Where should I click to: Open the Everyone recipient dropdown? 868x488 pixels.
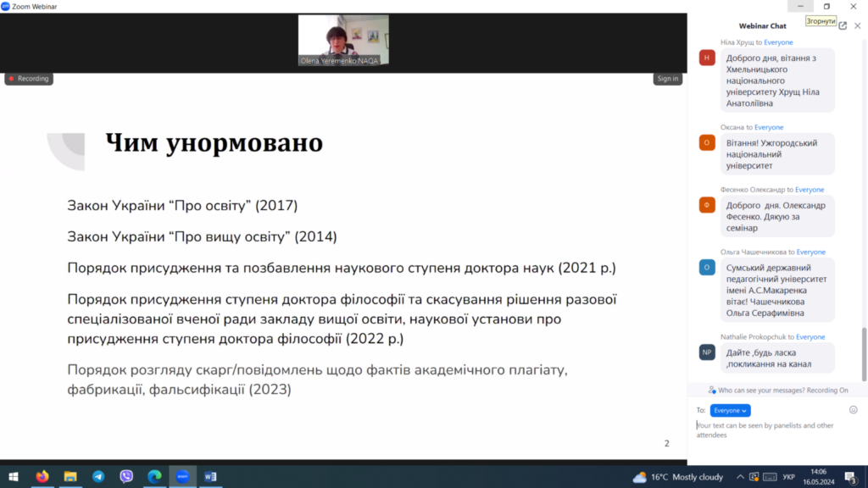click(730, 410)
